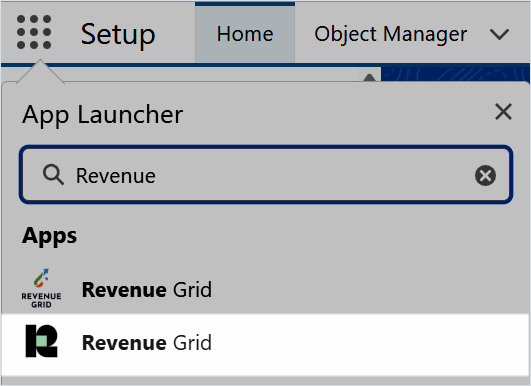Click the search magnifier icon
The image size is (531, 386).
point(53,175)
